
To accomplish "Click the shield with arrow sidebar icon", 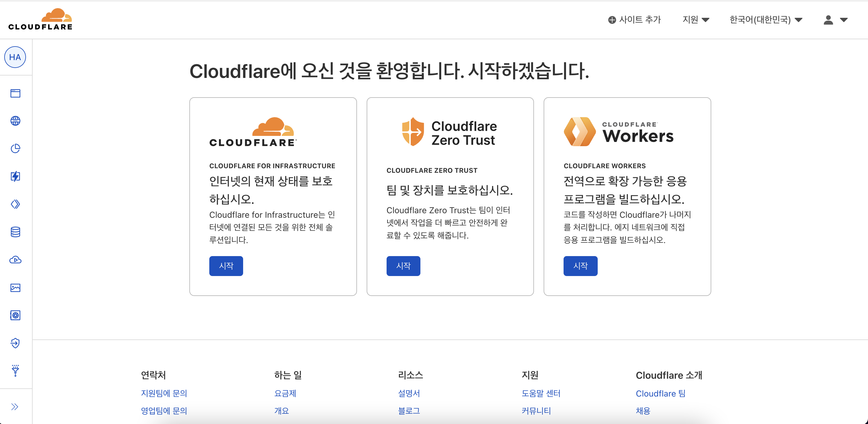I will click(x=15, y=343).
